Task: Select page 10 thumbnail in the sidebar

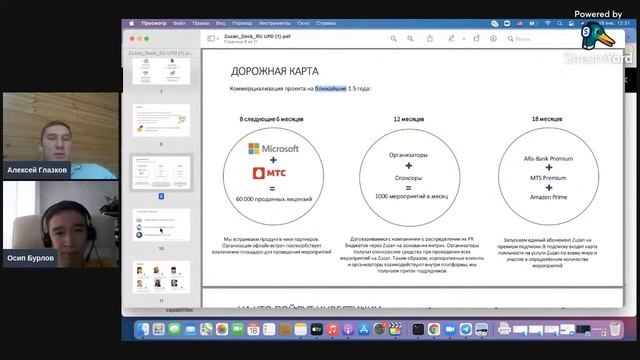Action: point(161,224)
